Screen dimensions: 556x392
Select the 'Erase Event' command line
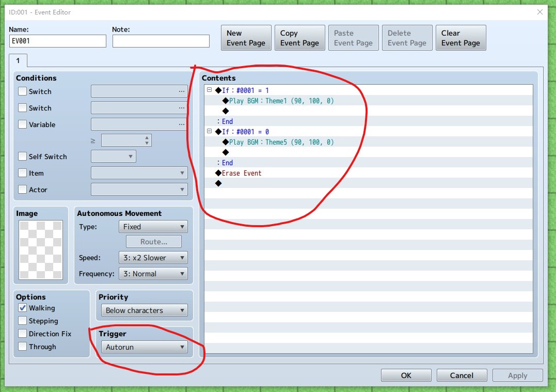369,173
